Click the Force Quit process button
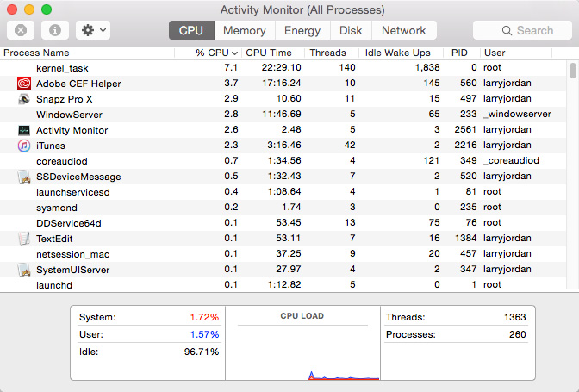Screen dimensions: 579x392 [21, 30]
